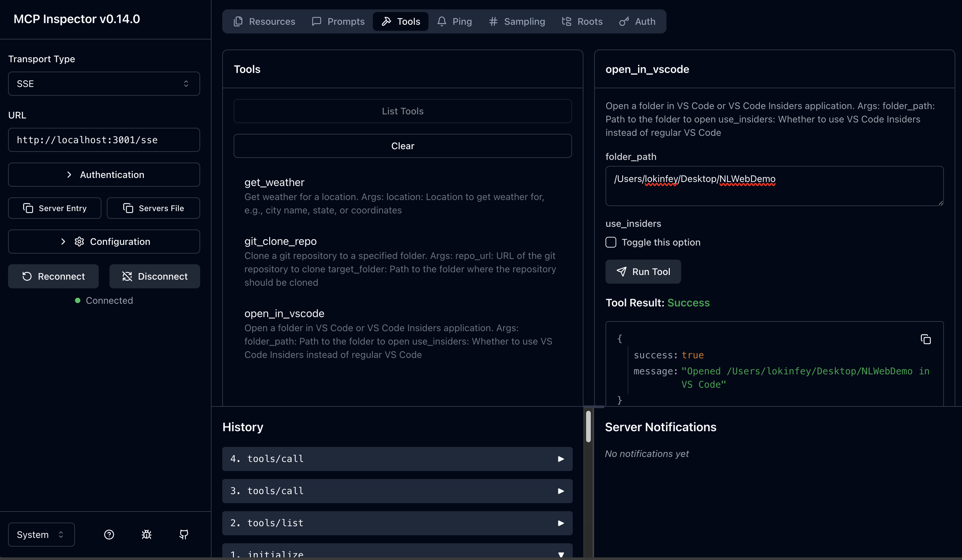Switch to the Auth tab
Screen dimensions: 962x560
coord(637,21)
